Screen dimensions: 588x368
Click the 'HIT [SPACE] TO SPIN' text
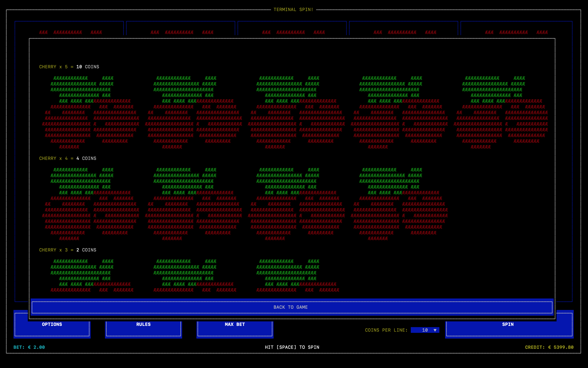(292, 347)
